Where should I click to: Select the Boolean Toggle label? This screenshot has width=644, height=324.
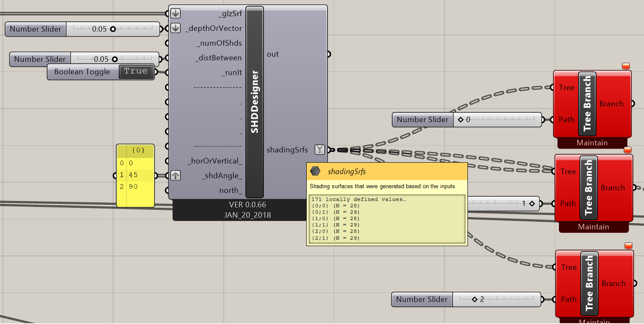[x=82, y=72]
